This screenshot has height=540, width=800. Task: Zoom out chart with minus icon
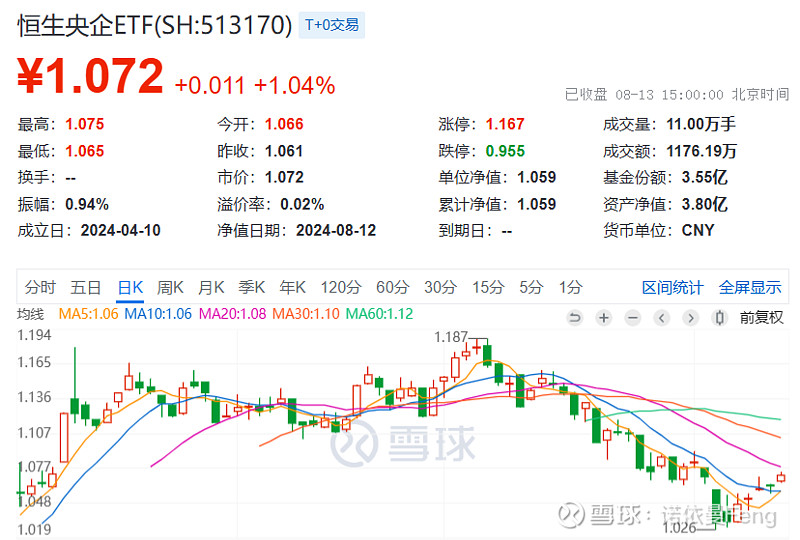633,318
